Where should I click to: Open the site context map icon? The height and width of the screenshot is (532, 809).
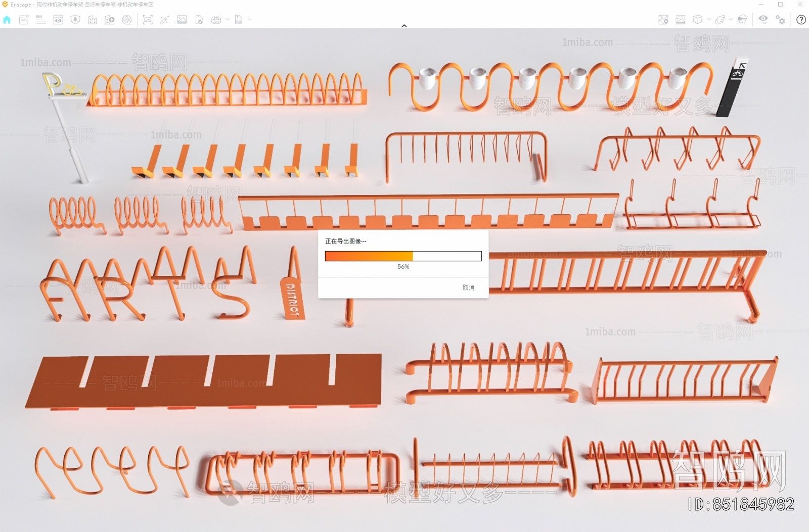(x=663, y=20)
